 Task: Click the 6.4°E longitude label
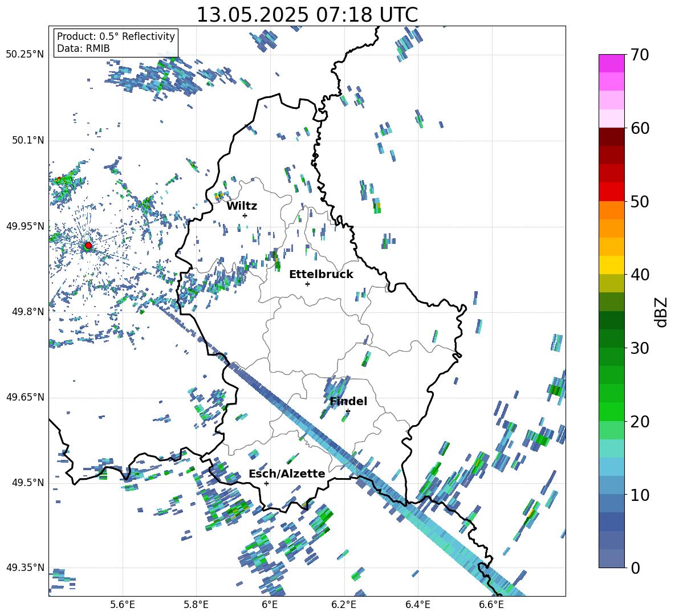click(417, 605)
